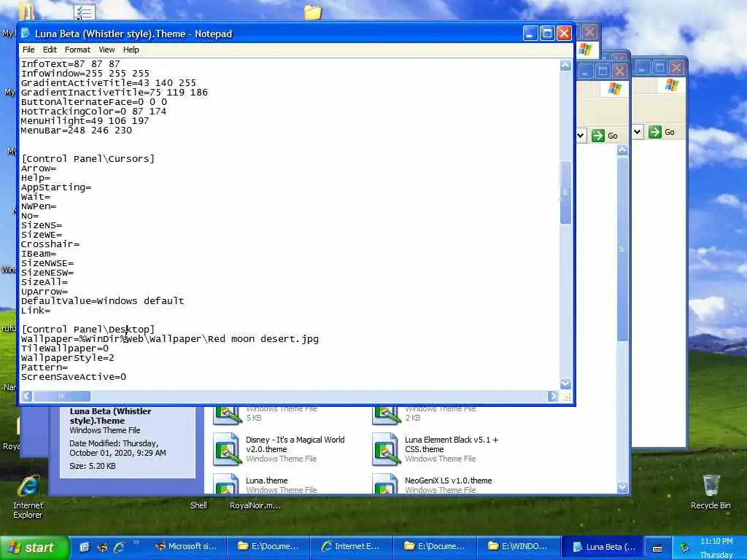Launch Internet Explorer from quick launch
Viewport: 747px width, 560px height.
pos(119,548)
